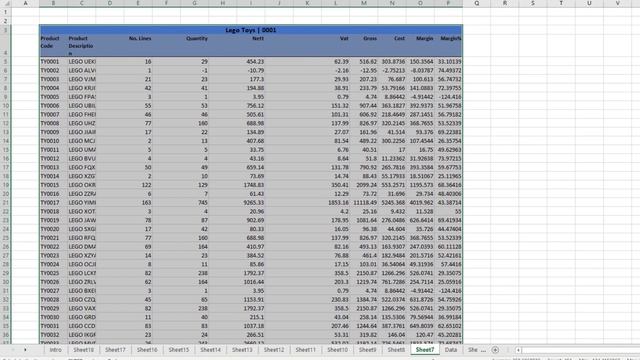This screenshot has width=640, height=360.
Task: Click Gross value 2099.24 cell
Action: coord(364,185)
